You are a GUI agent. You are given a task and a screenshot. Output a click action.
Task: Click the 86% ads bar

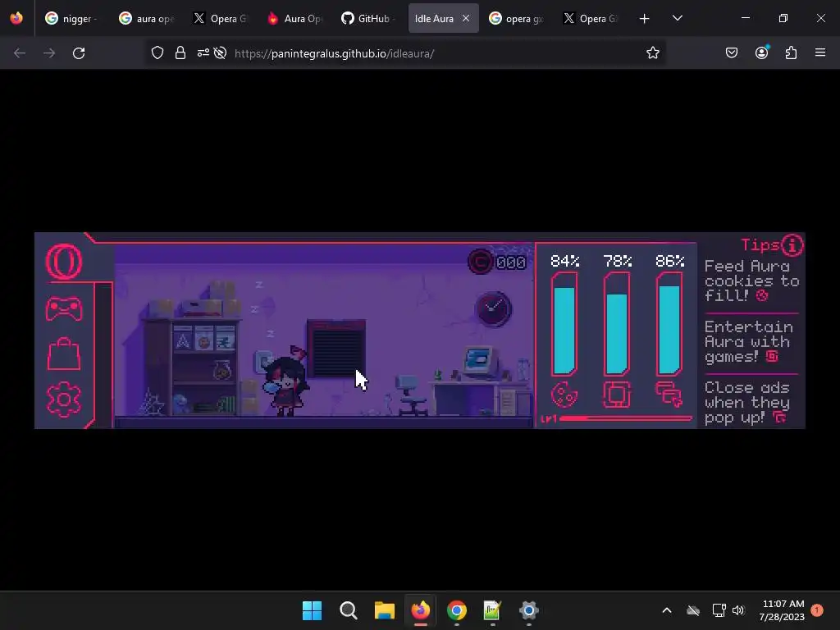tap(669, 325)
